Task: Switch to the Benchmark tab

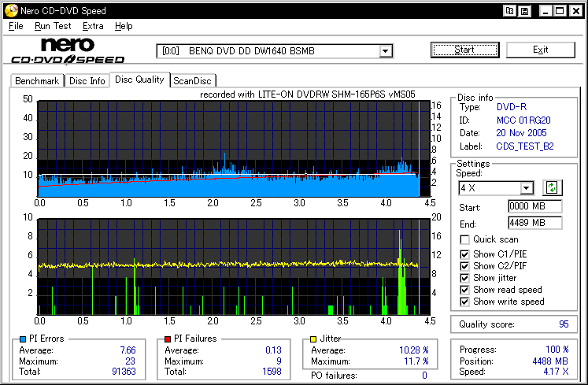Action: 36,80
